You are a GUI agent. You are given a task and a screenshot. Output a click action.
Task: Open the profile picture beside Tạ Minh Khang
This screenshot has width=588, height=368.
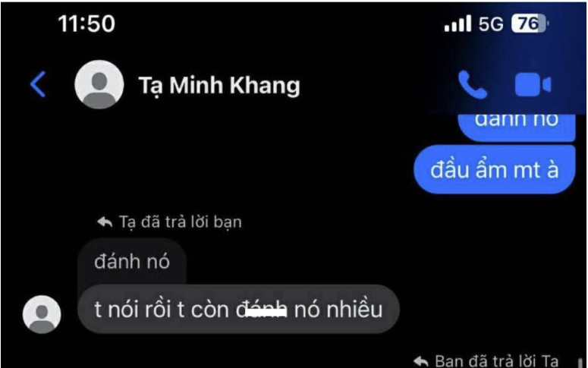click(x=99, y=84)
